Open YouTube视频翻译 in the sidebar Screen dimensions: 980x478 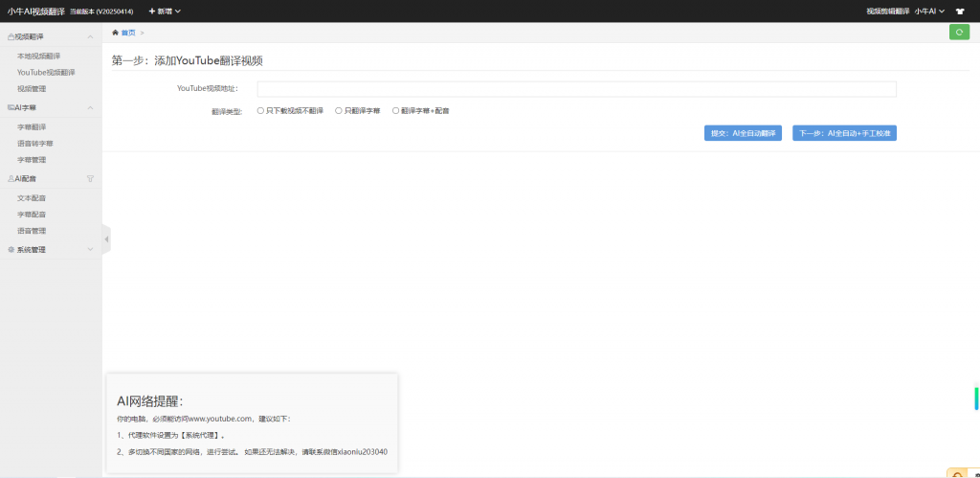pos(46,73)
